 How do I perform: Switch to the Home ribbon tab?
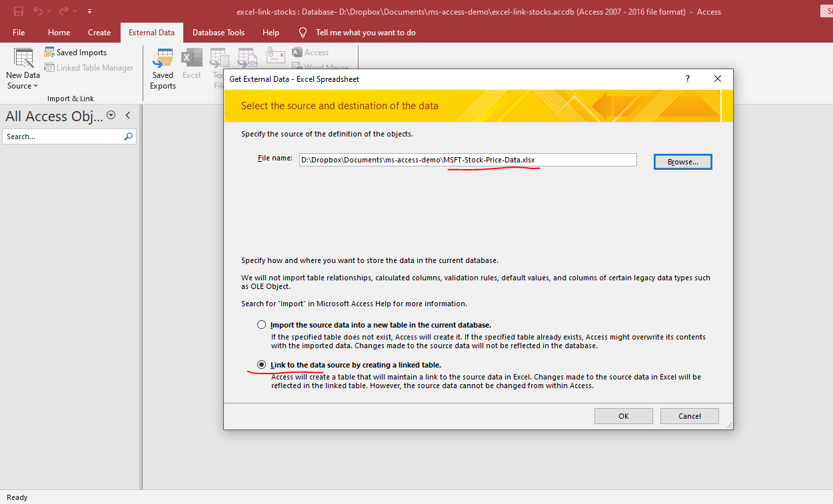click(x=59, y=32)
